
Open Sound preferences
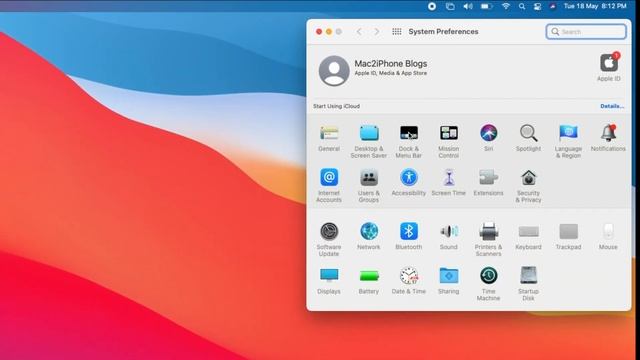(x=449, y=236)
